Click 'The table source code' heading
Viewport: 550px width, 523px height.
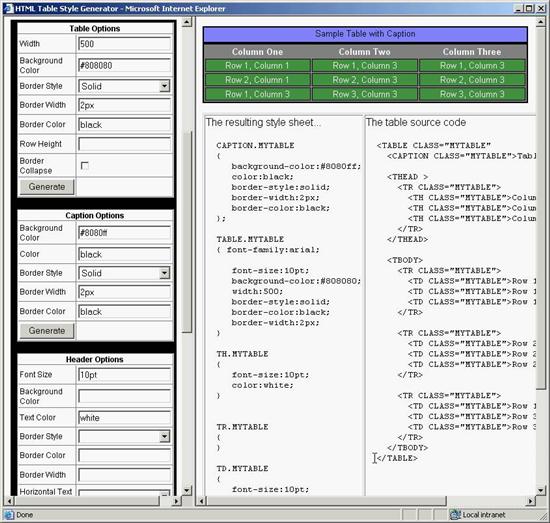[x=416, y=122]
